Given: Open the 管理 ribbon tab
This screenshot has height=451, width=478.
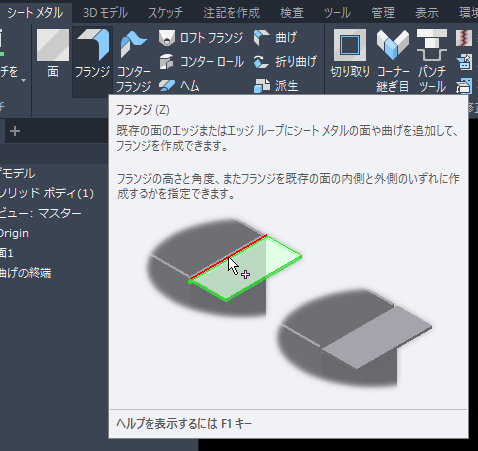Looking at the screenshot, I should pyautogui.click(x=383, y=13).
